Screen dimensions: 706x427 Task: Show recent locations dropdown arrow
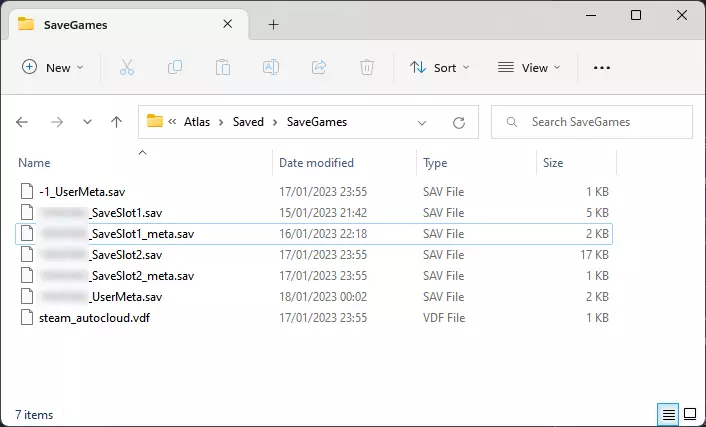click(x=87, y=122)
